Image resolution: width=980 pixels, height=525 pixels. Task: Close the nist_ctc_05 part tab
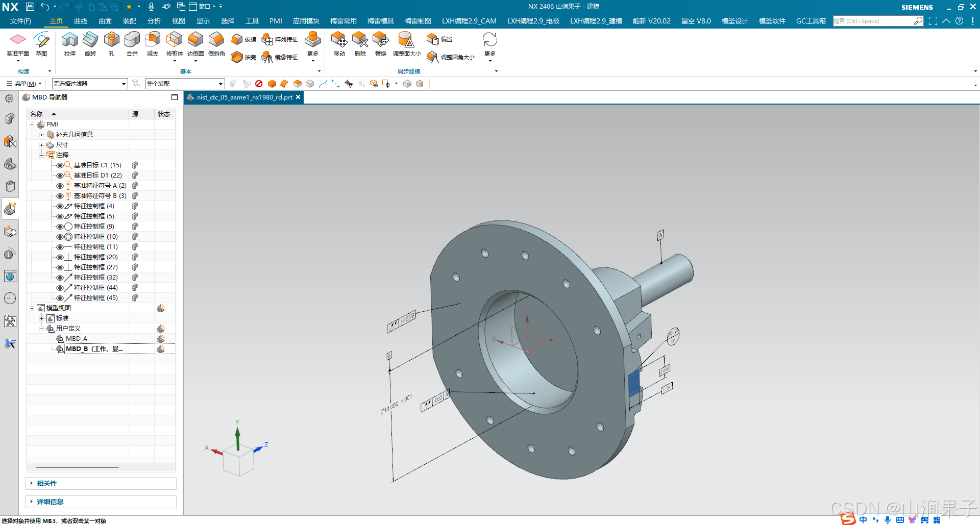pyautogui.click(x=298, y=97)
